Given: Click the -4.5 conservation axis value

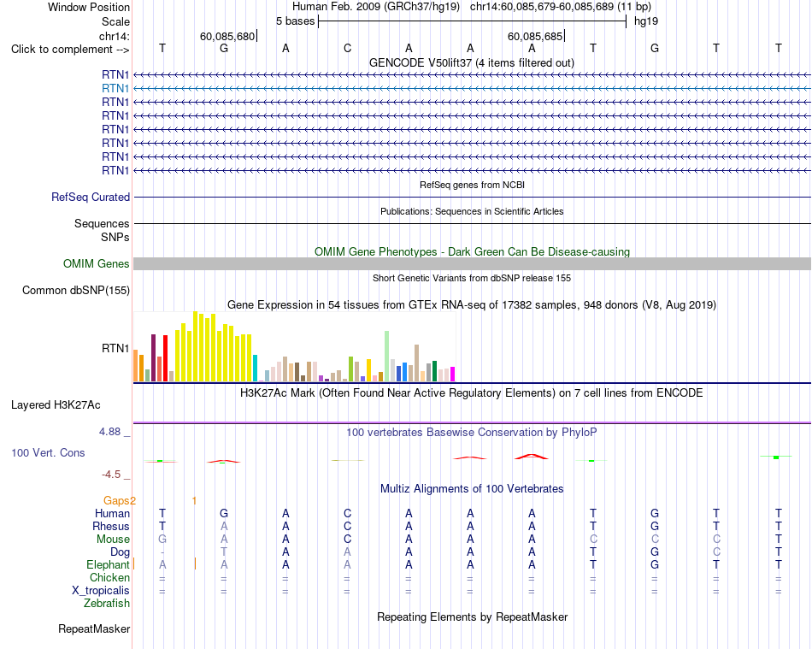Looking at the screenshot, I should [x=111, y=475].
